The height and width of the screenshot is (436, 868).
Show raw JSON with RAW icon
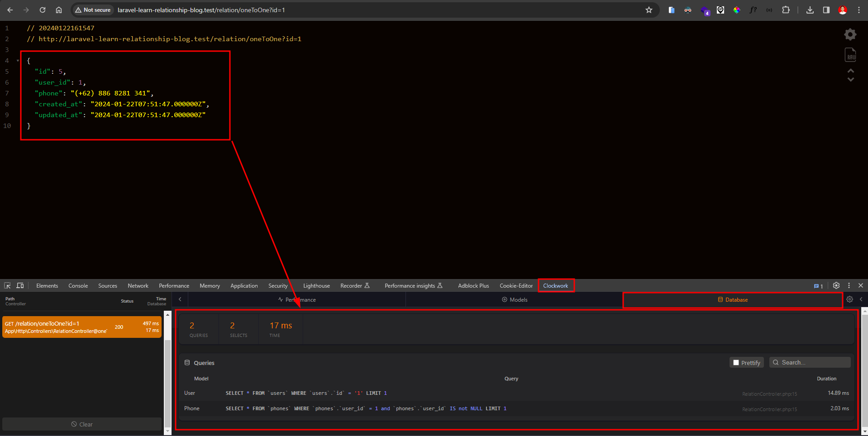(850, 55)
